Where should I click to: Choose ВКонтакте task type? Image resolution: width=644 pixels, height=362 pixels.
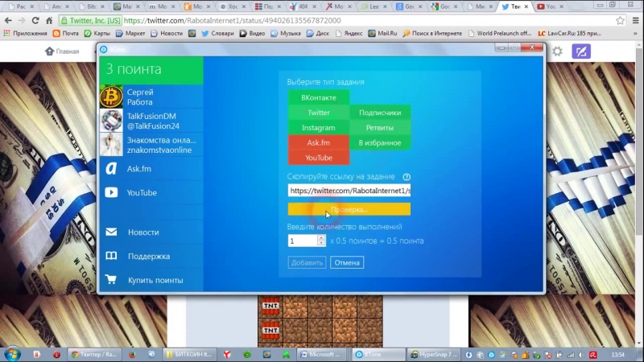(319, 97)
